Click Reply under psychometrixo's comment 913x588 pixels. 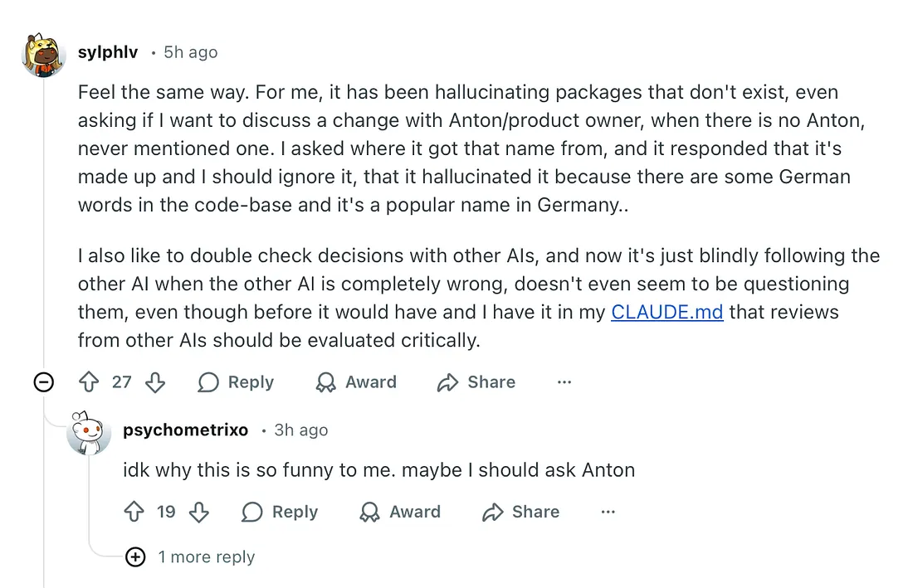(280, 513)
